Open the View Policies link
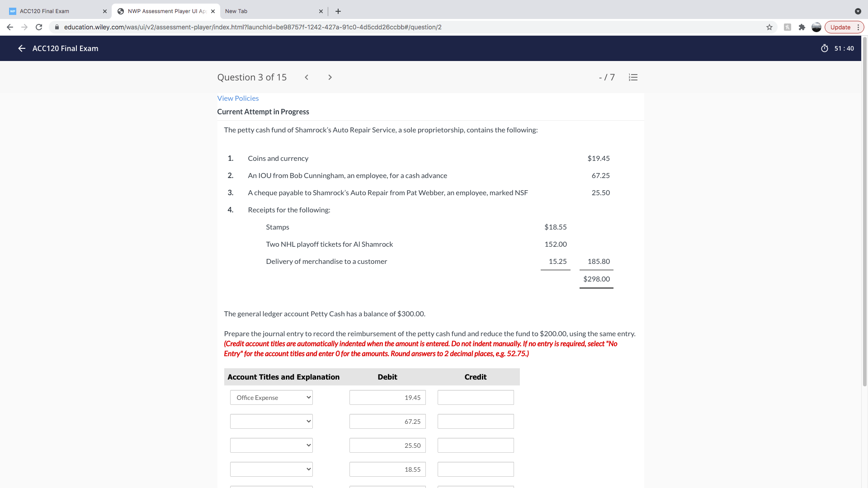The image size is (868, 488). (238, 98)
